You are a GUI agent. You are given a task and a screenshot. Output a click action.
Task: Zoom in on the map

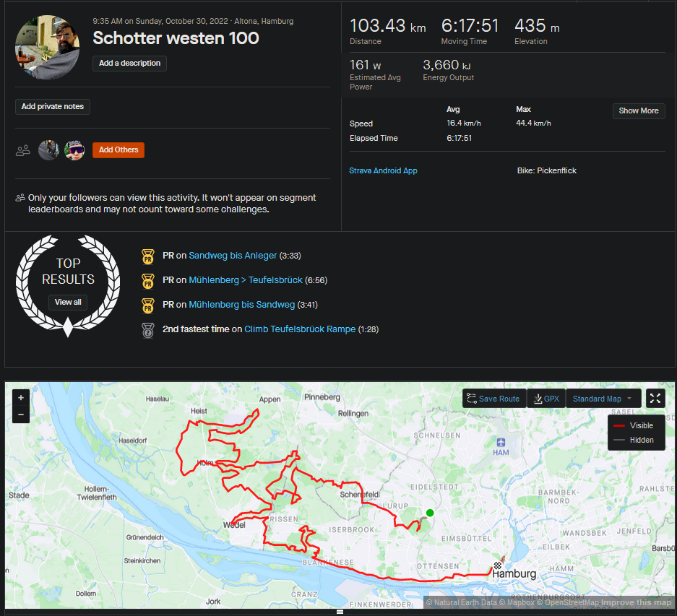[x=21, y=397]
